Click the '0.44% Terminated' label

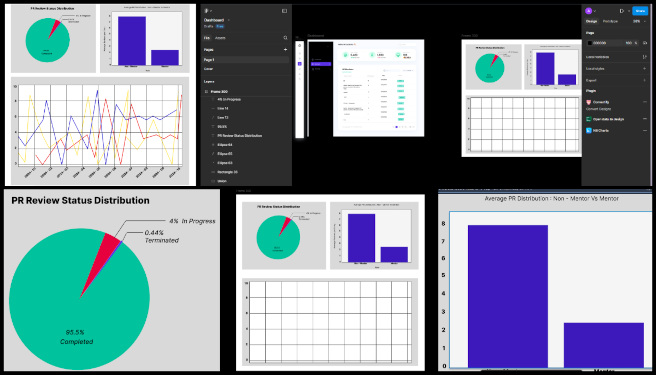pyautogui.click(x=161, y=236)
